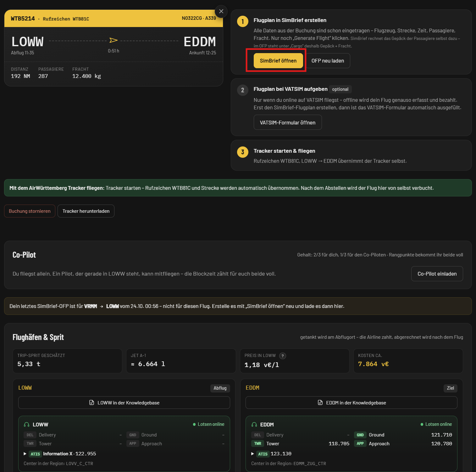Open LOWW in der Knowledgebase
476x472 pixels.
(124, 403)
